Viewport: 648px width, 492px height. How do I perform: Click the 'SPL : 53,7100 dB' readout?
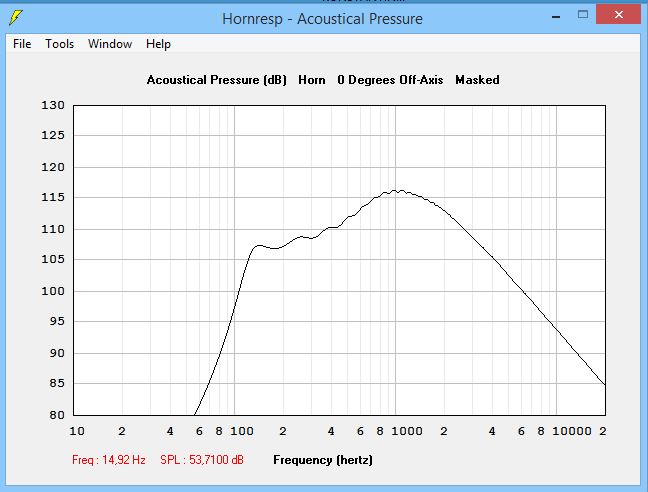point(202,460)
